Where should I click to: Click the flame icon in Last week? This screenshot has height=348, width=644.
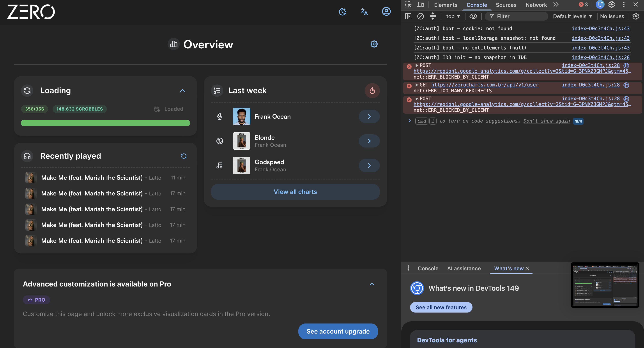(372, 90)
